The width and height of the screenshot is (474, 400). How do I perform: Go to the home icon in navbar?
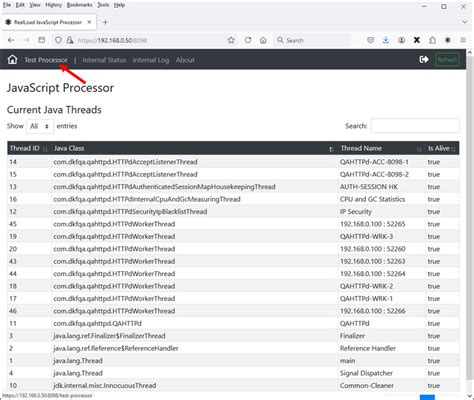pyautogui.click(x=12, y=60)
